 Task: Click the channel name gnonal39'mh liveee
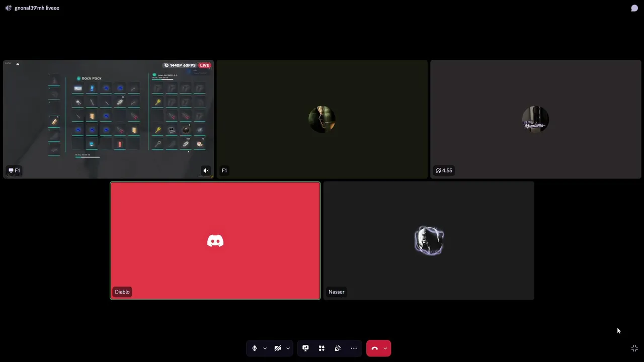pyautogui.click(x=37, y=8)
